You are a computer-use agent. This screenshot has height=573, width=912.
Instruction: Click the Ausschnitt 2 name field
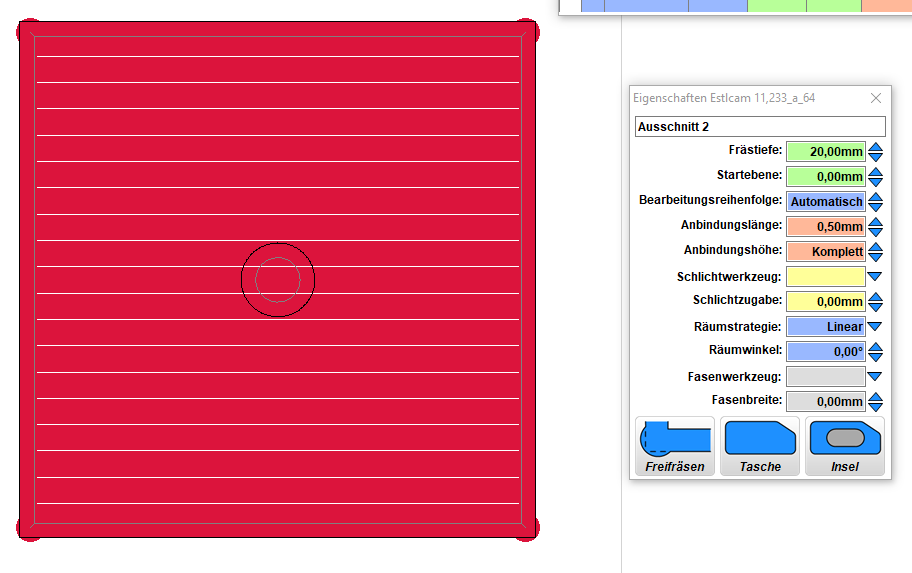click(x=760, y=127)
